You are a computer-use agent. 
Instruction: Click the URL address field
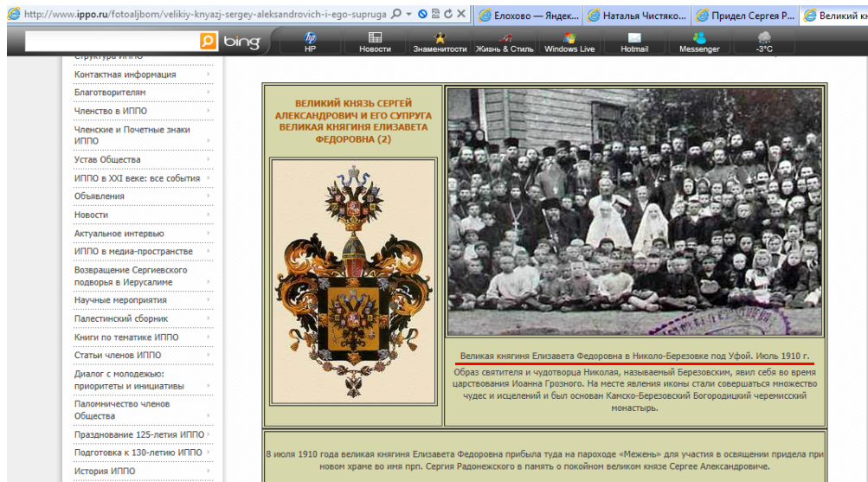[205, 14]
